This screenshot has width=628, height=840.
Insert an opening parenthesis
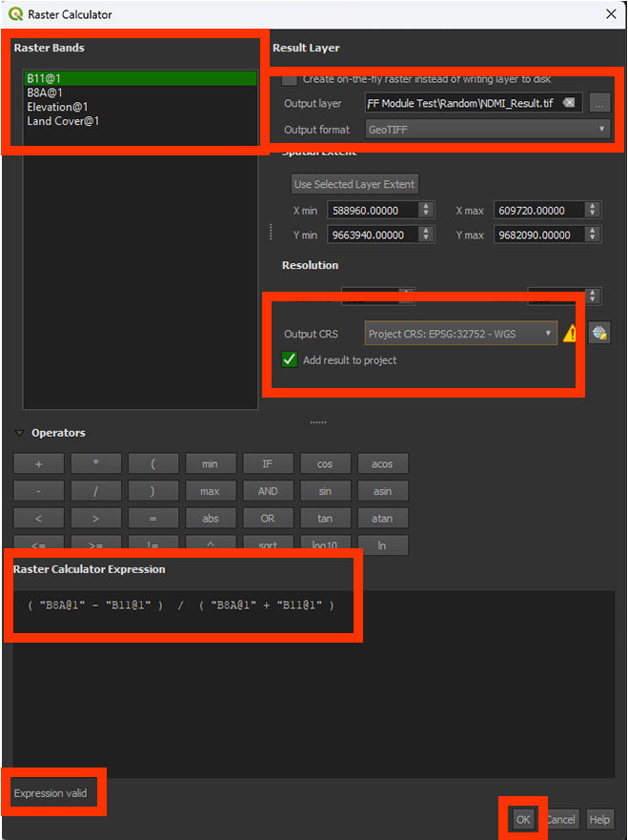tap(152, 464)
